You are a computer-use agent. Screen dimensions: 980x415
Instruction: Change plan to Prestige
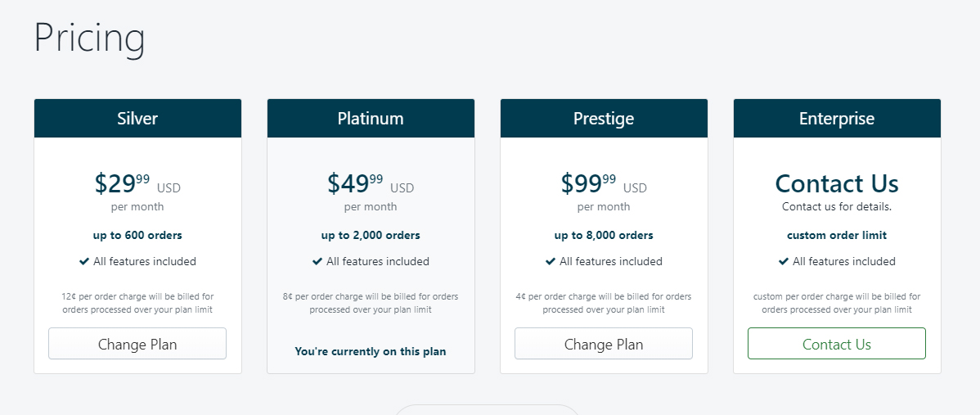604,344
